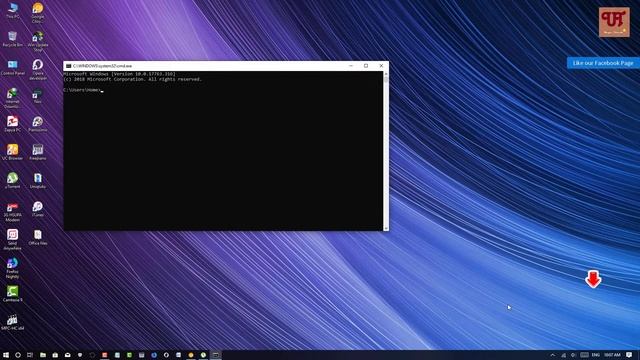
Task: Open the network status tray icon
Action: tap(564, 355)
